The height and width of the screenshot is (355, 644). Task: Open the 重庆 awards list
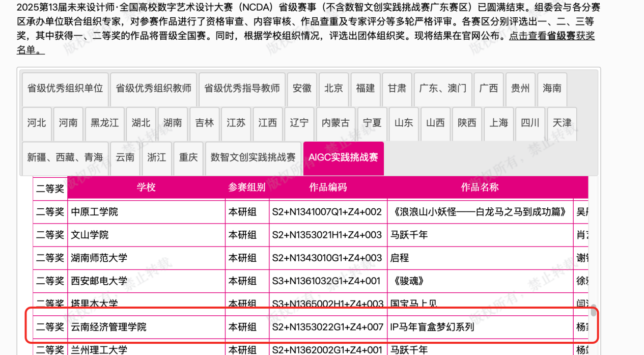188,158
